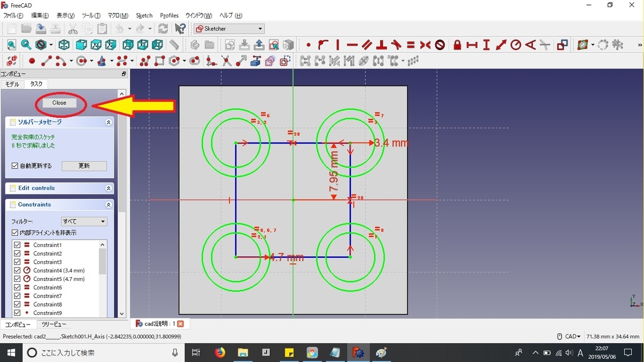Image resolution: width=644 pixels, height=362 pixels.
Task: Apply the vertical distance constraint
Action: 487,45
